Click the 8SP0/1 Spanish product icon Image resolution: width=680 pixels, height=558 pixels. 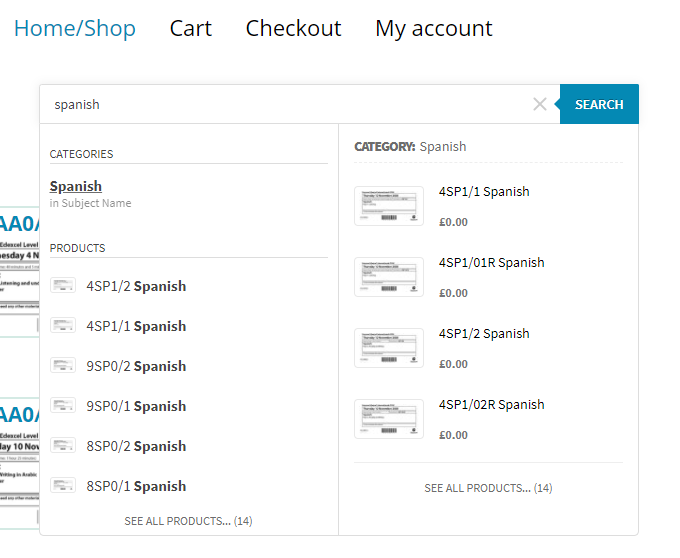[63, 486]
